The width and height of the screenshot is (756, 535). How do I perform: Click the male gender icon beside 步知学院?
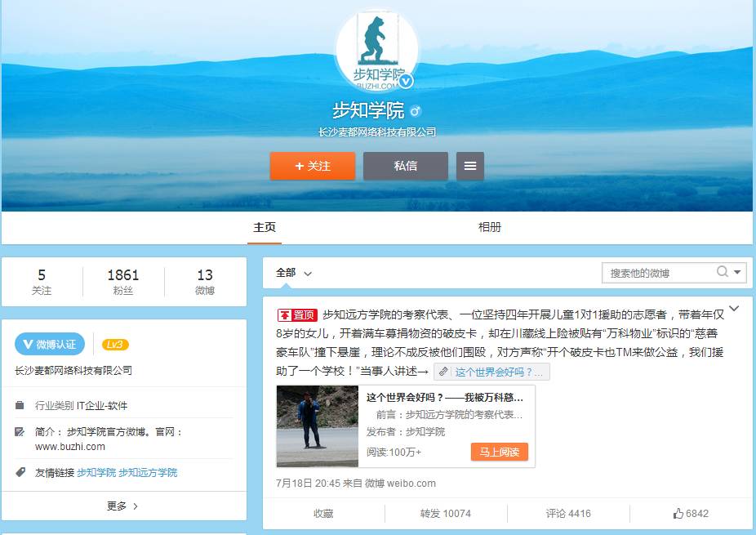coord(415,111)
